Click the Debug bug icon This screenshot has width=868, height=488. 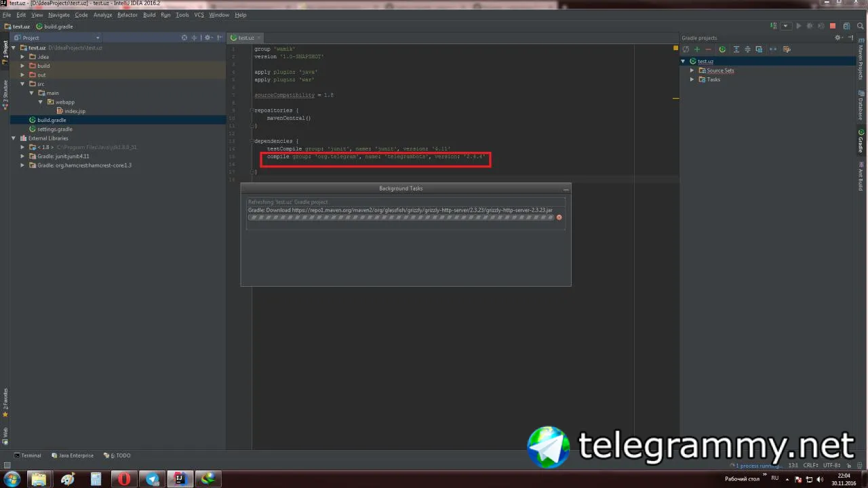coord(809,26)
